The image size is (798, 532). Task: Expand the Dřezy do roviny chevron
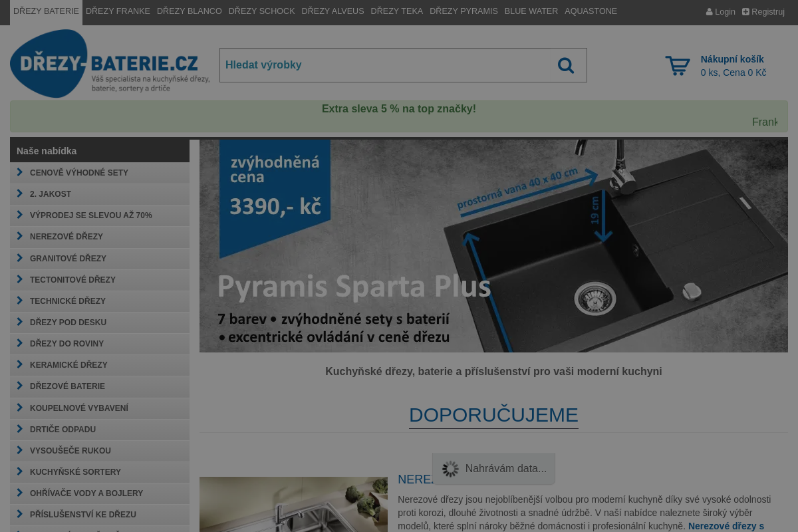click(20, 343)
